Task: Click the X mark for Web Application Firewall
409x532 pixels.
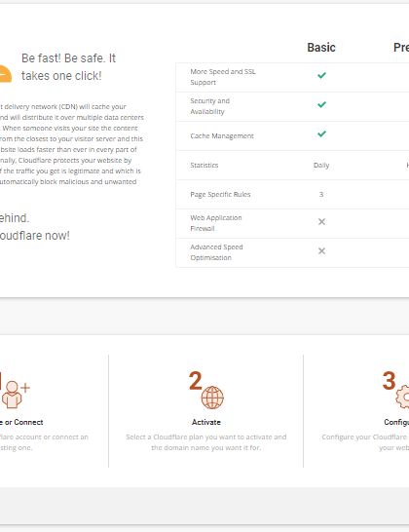Action: [321, 222]
